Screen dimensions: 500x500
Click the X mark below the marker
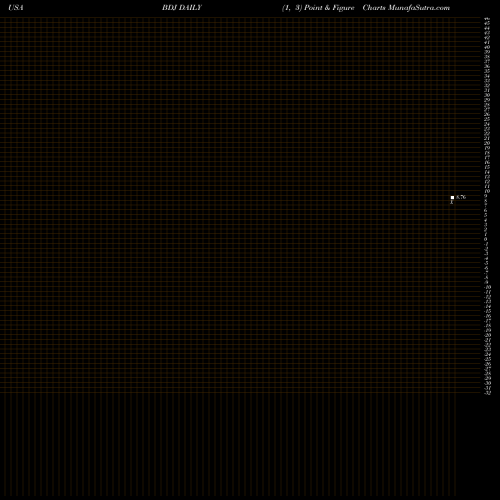452,202
